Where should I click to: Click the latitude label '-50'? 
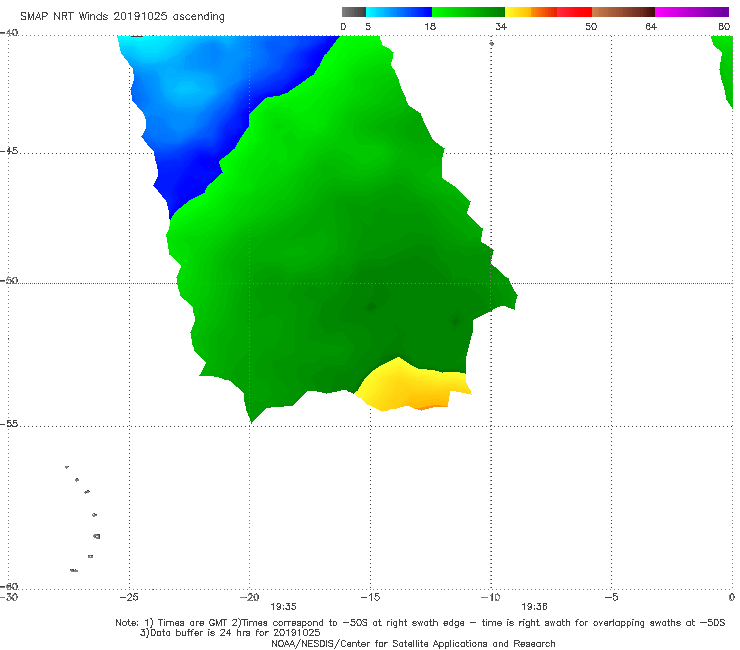click(9, 281)
